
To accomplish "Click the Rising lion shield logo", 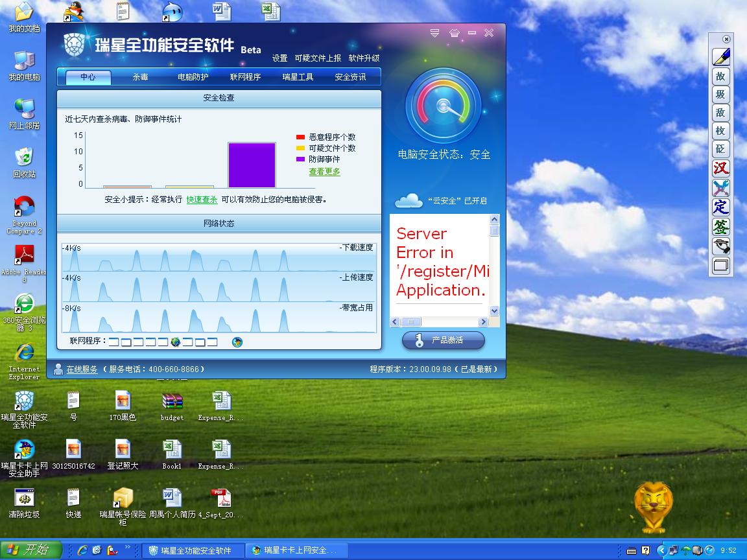I will pos(75,45).
